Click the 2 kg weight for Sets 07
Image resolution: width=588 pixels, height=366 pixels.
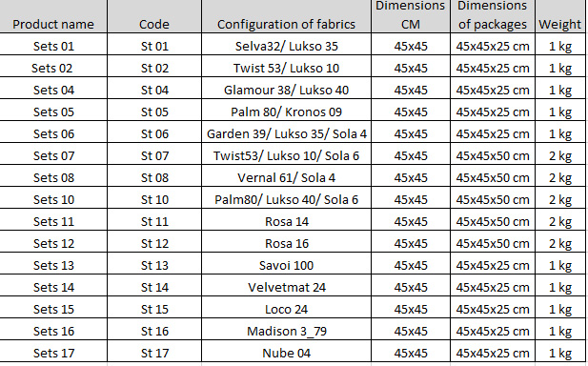(559, 153)
